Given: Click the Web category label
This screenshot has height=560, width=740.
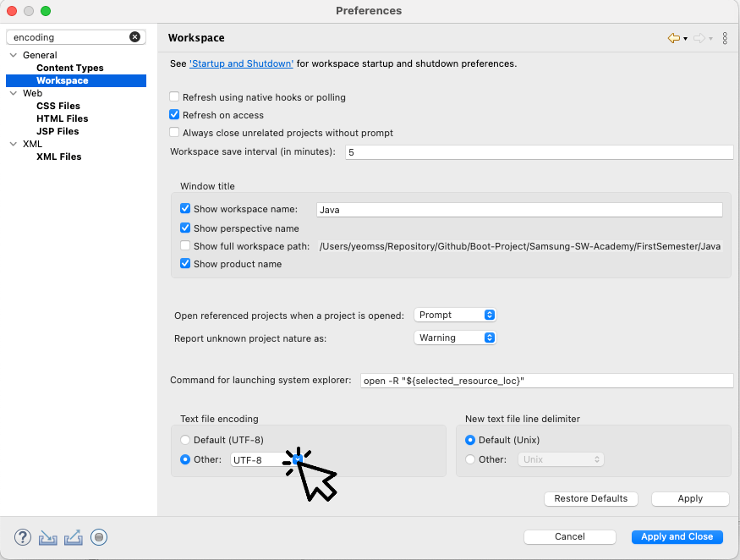Looking at the screenshot, I should click(33, 93).
